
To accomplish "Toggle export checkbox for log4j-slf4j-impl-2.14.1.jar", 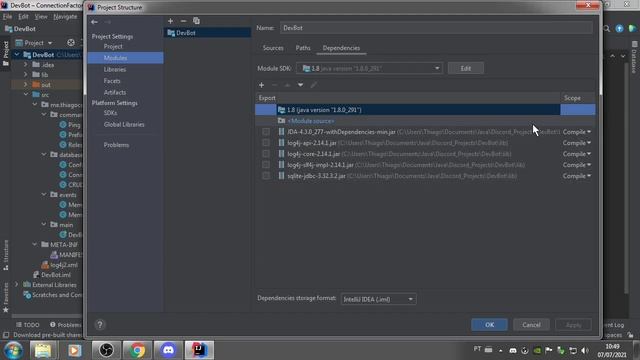I will 266,165.
